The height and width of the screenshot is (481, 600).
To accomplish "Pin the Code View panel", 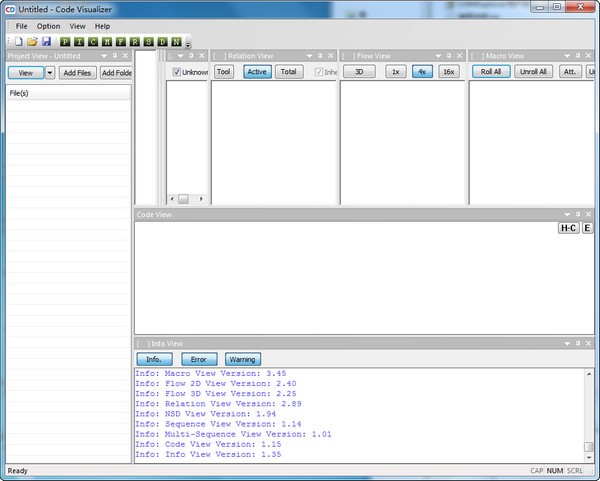I will (578, 214).
